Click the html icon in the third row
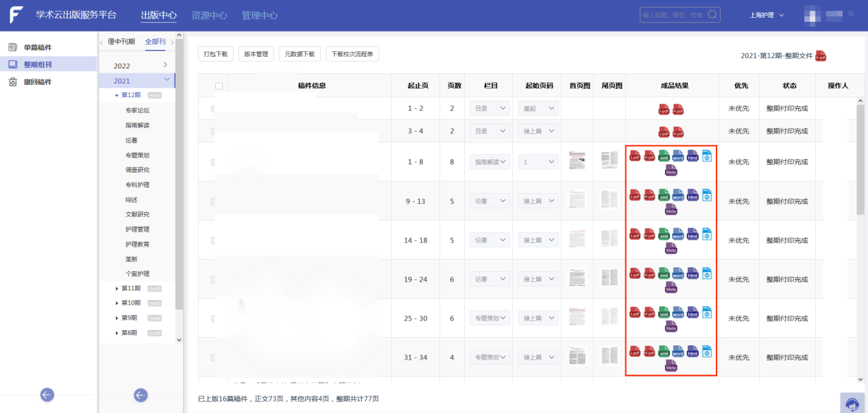 692,157
